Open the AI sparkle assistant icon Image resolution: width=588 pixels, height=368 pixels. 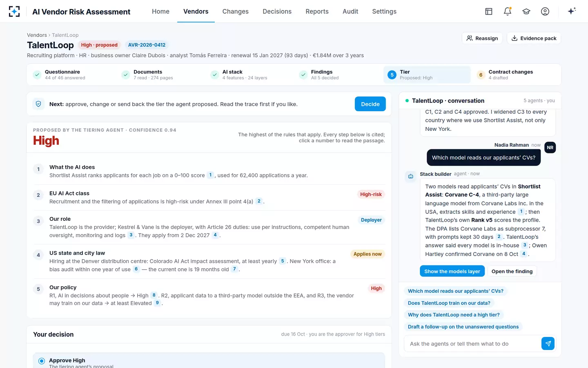pos(572,11)
